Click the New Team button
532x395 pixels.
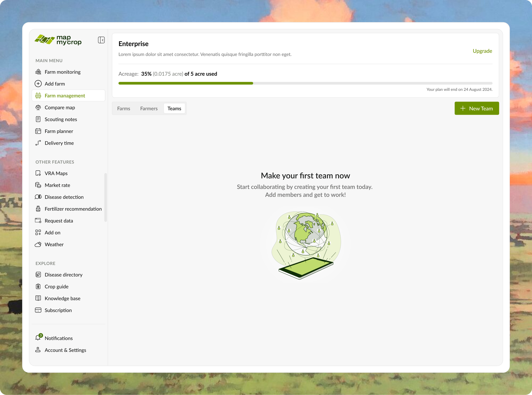click(476, 109)
